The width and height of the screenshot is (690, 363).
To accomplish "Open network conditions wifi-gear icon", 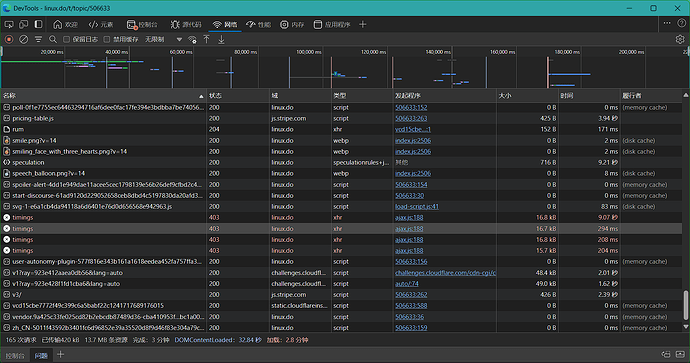I will [x=192, y=40].
